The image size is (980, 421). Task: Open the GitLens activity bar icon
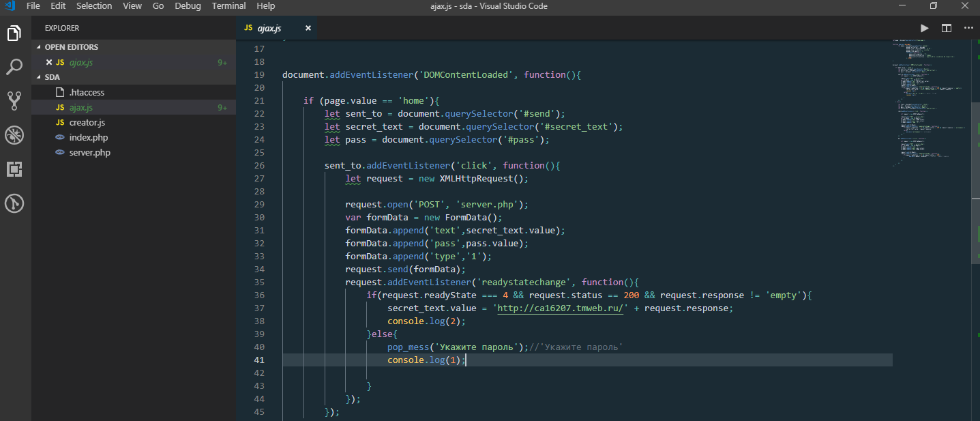tap(15, 203)
